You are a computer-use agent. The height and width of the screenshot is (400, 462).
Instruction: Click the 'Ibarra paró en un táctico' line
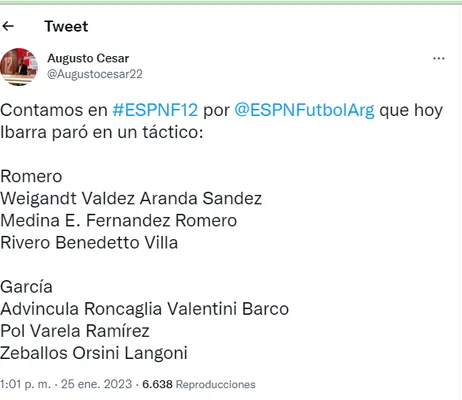click(102, 132)
